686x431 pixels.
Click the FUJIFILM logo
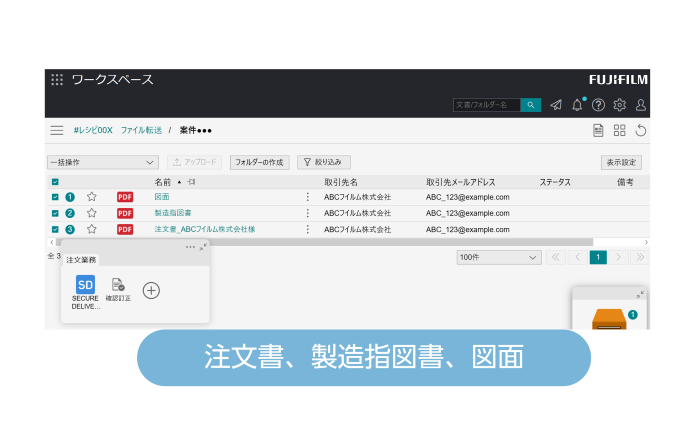pyautogui.click(x=618, y=80)
